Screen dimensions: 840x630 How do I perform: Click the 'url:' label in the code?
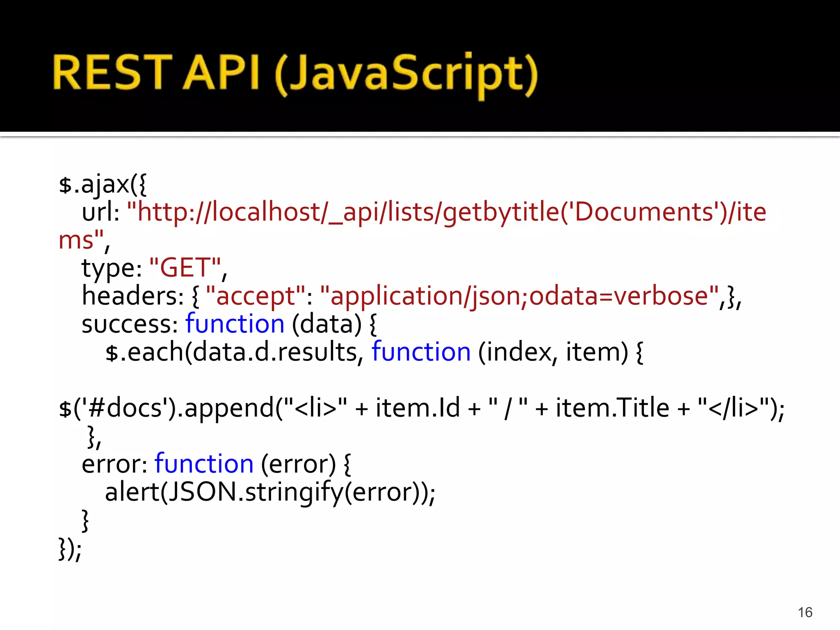click(100, 212)
